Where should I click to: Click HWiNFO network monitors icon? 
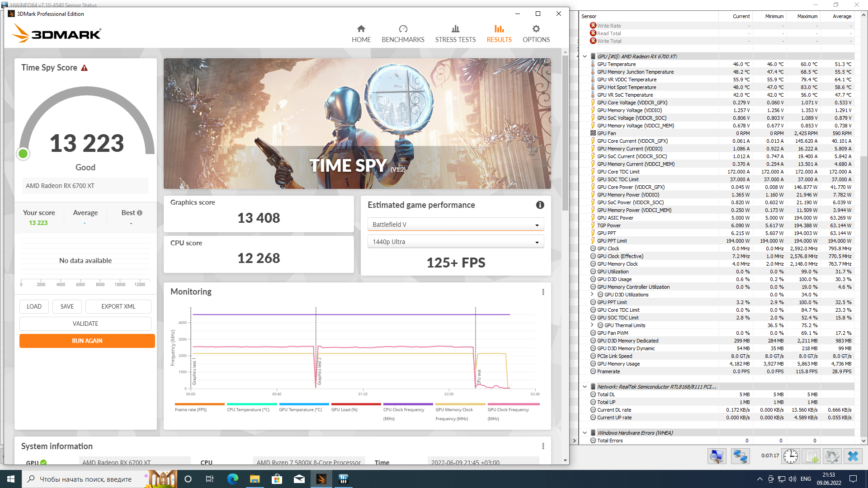pyautogui.click(x=740, y=456)
